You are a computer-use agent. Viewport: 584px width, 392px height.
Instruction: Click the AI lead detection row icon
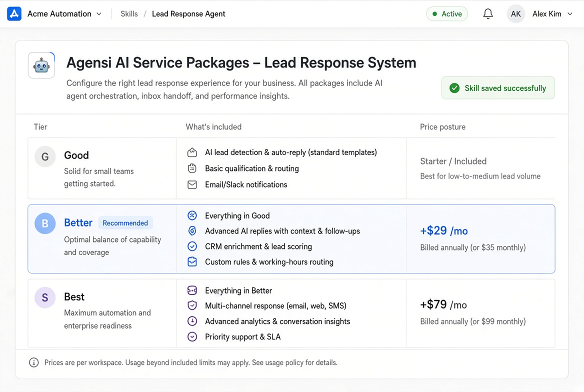(192, 152)
